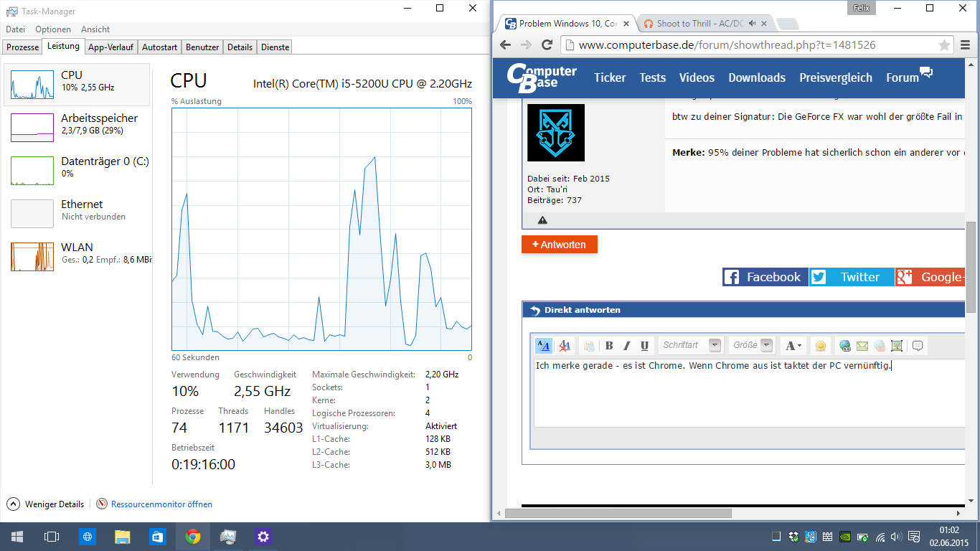Open the Downloads nav link
This screenshot has height=551, width=980.
(x=757, y=77)
